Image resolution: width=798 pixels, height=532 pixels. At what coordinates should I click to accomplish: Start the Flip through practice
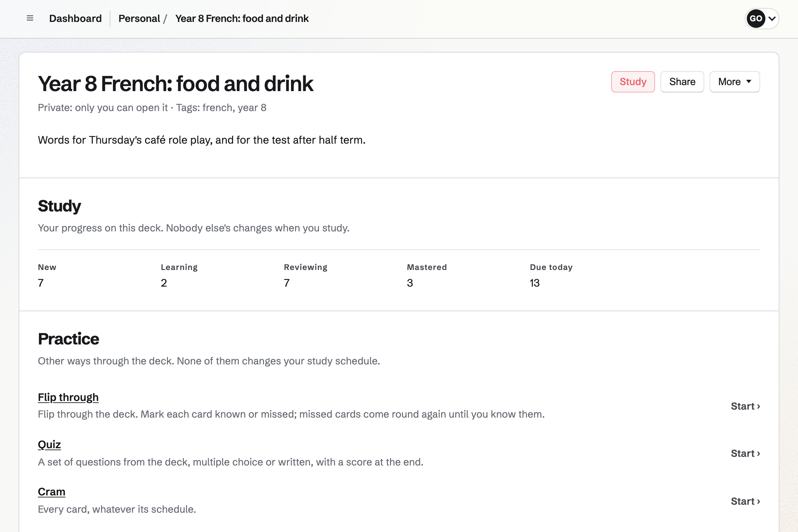click(745, 406)
